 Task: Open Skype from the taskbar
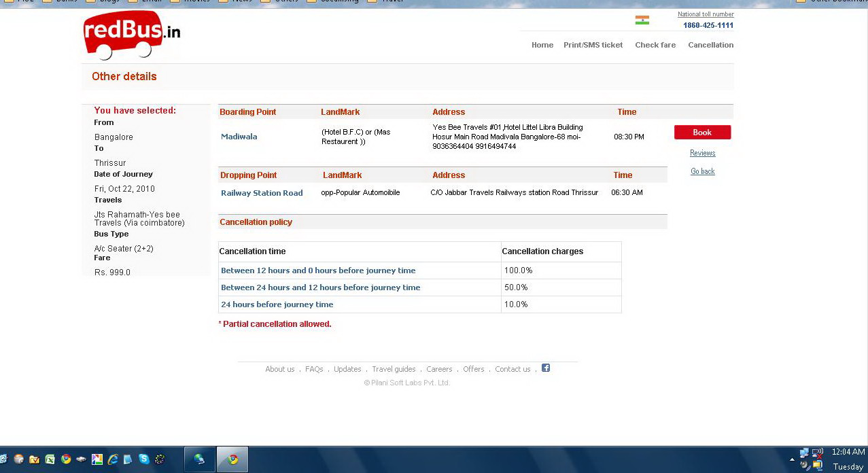click(x=143, y=459)
